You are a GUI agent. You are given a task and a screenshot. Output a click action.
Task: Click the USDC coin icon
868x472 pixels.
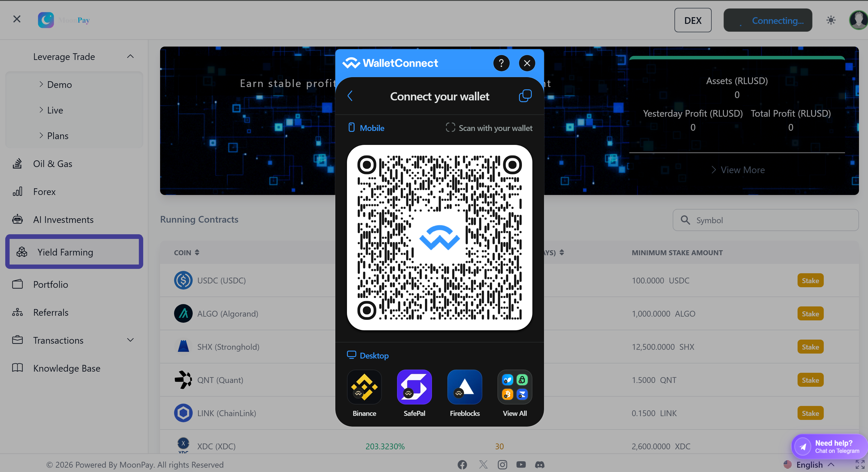[x=183, y=280]
